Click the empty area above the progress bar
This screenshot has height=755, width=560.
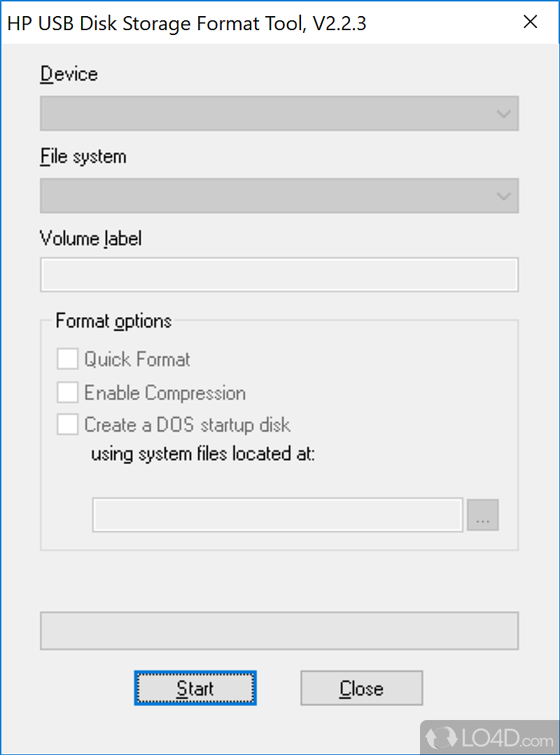[x=279, y=581]
